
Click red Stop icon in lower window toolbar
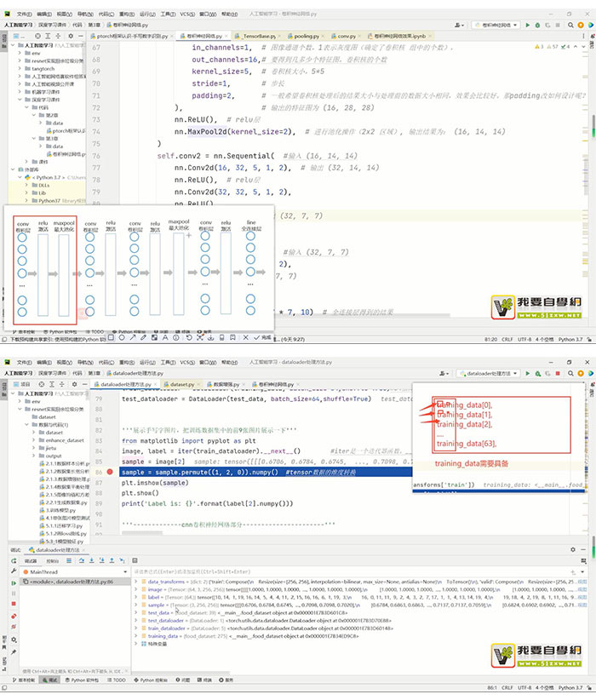click(x=558, y=373)
